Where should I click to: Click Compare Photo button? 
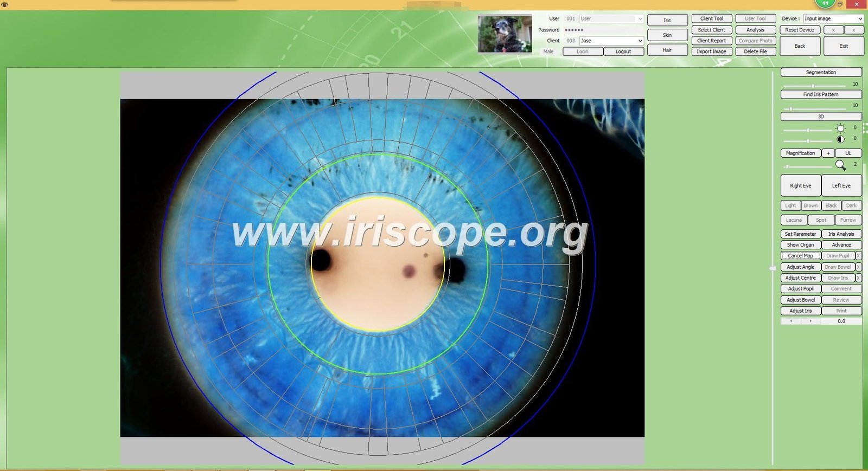[x=755, y=41]
